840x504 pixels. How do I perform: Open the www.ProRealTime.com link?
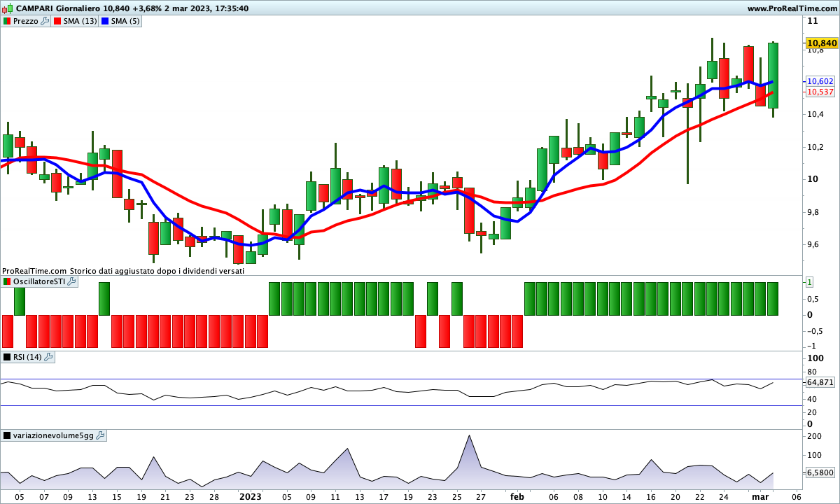(x=792, y=8)
